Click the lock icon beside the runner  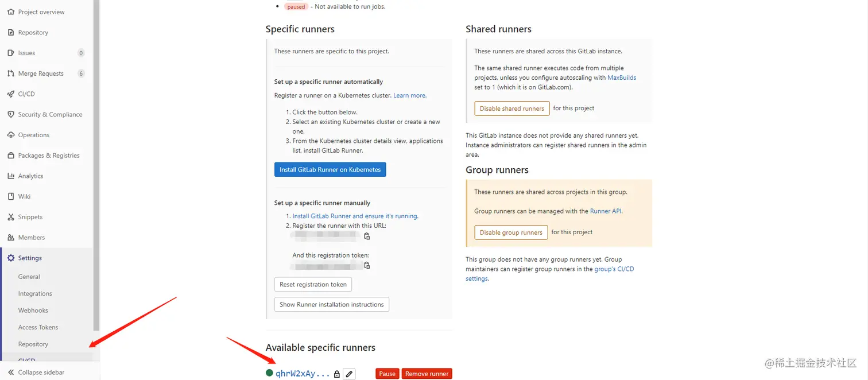point(337,374)
